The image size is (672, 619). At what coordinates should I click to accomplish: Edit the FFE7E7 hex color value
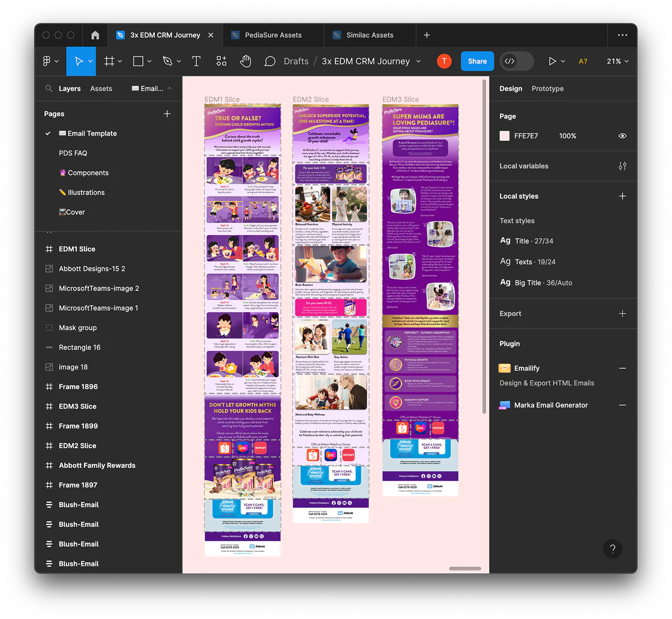click(x=526, y=136)
